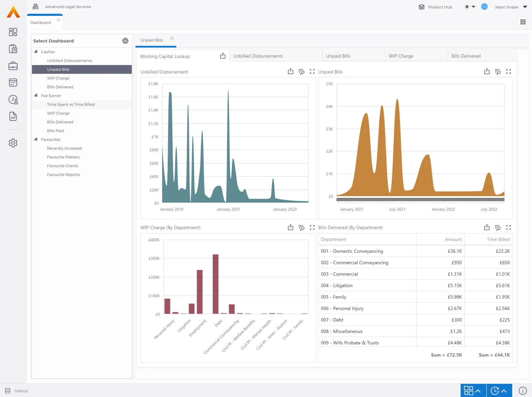This screenshot has height=397, width=532.
Task: Collapse the Fee Earner tree group
Action: (x=36, y=96)
